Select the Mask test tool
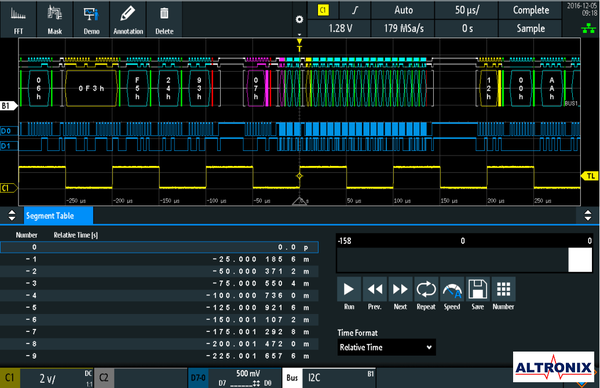Image resolution: width=600 pixels, height=388 pixels. pyautogui.click(x=55, y=20)
